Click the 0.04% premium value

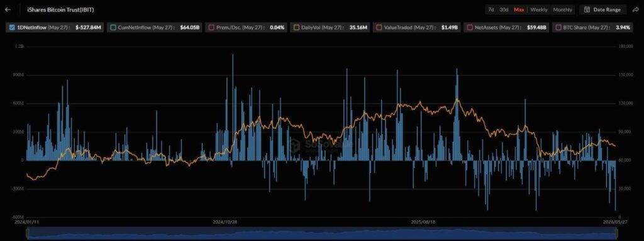point(277,28)
